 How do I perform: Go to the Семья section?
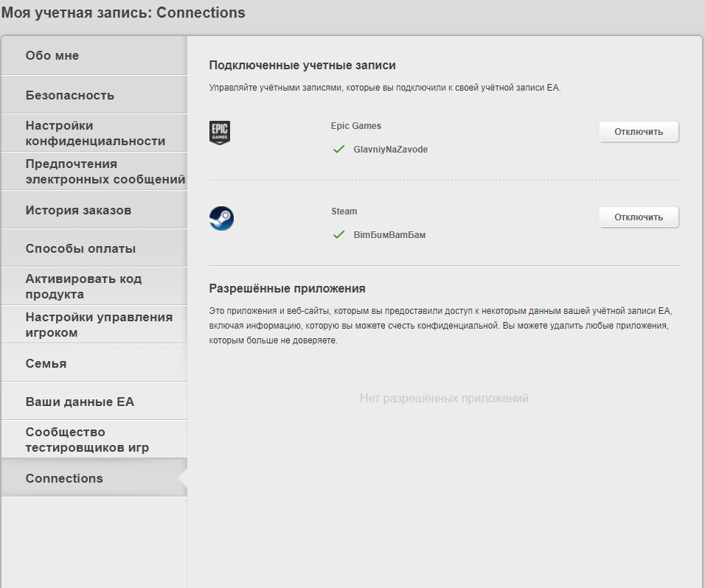pyautogui.click(x=94, y=363)
